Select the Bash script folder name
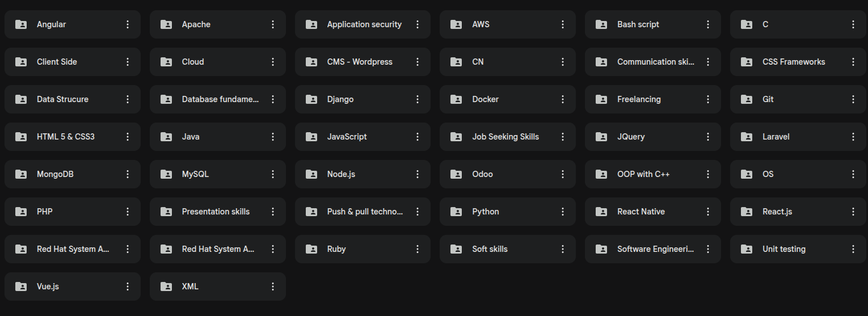Screen dimensions: 868x316 pyautogui.click(x=638, y=24)
